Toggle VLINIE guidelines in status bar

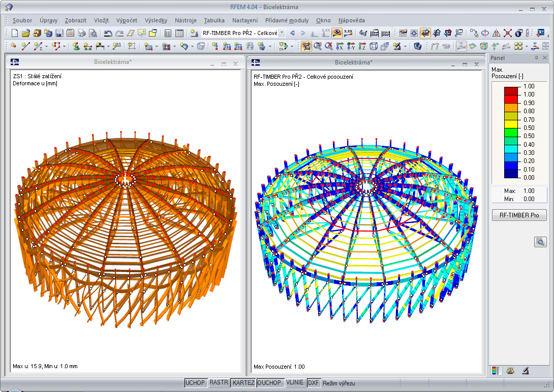click(295, 382)
